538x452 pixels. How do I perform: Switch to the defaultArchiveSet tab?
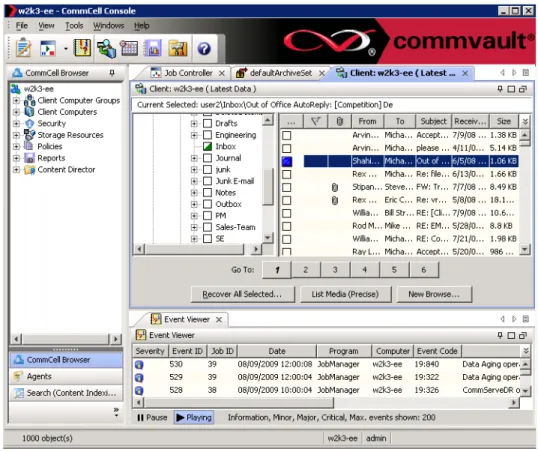[x=280, y=73]
